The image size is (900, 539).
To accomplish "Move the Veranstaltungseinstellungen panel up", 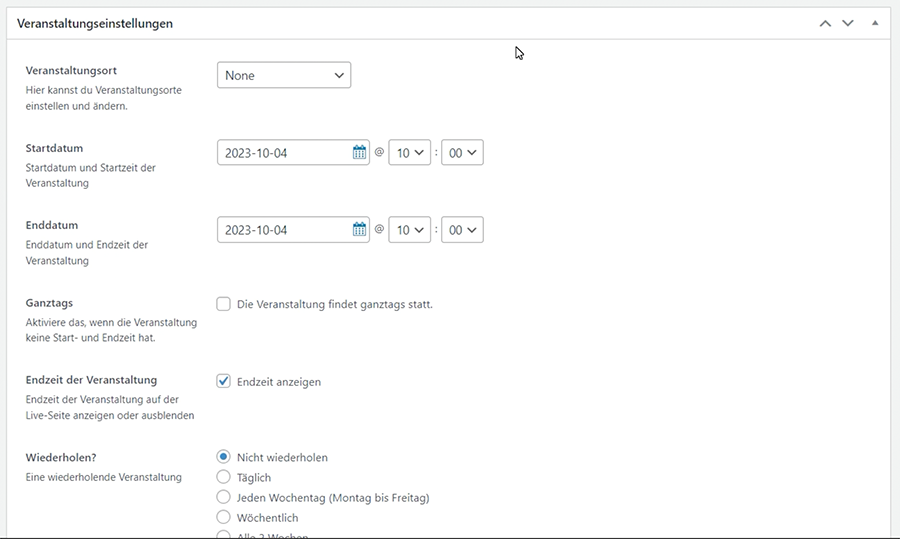I will [x=825, y=23].
